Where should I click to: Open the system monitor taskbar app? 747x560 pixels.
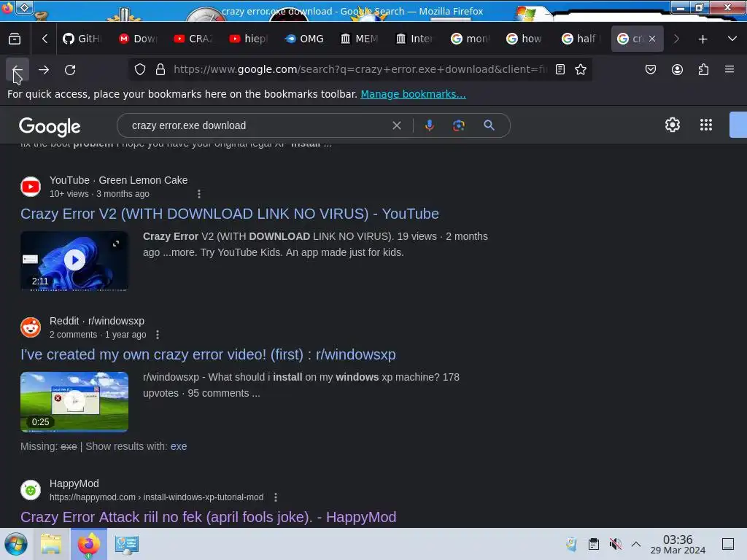[126, 544]
